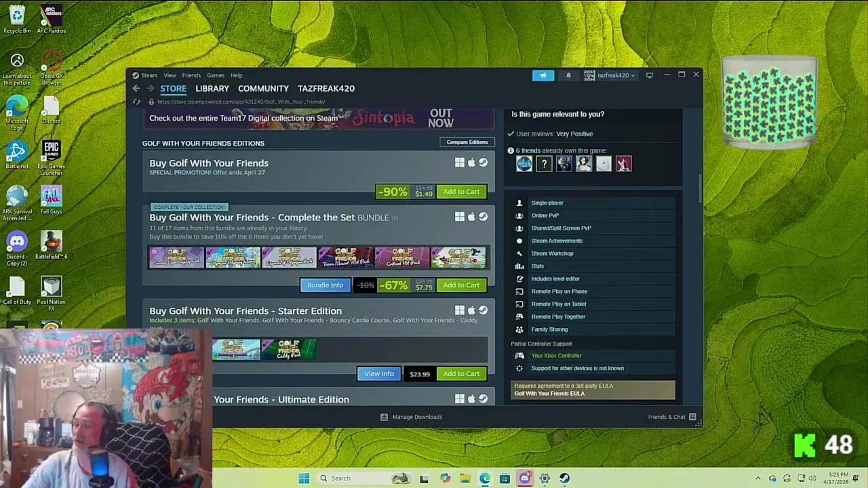The height and width of the screenshot is (488, 868).
Task: Open the View menu
Action: click(x=170, y=75)
